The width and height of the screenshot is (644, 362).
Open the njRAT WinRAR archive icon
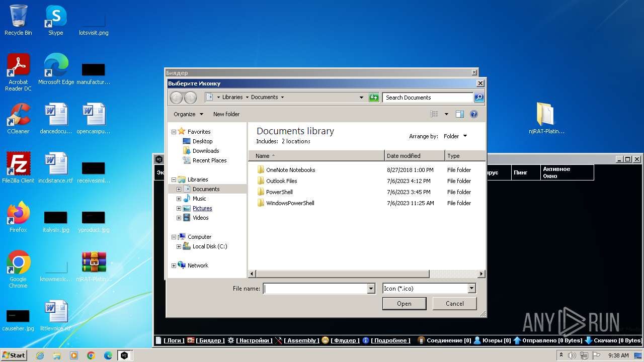(x=94, y=266)
